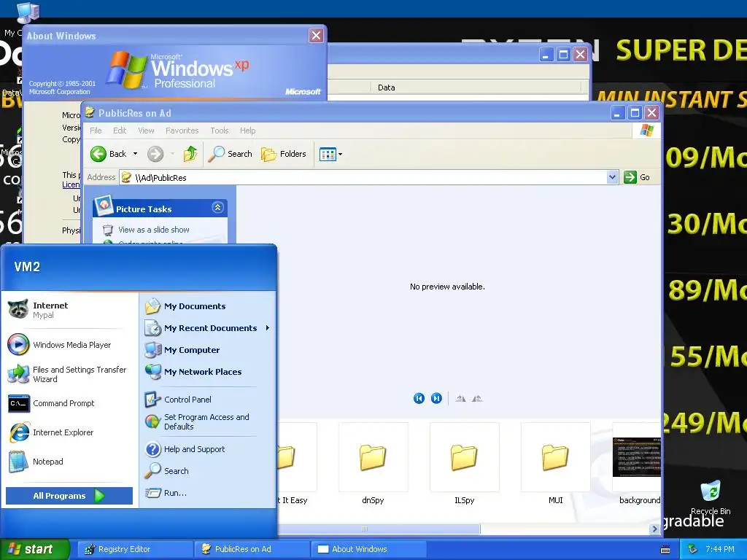Click the Start button
The image size is (747, 560).
[x=35, y=549]
